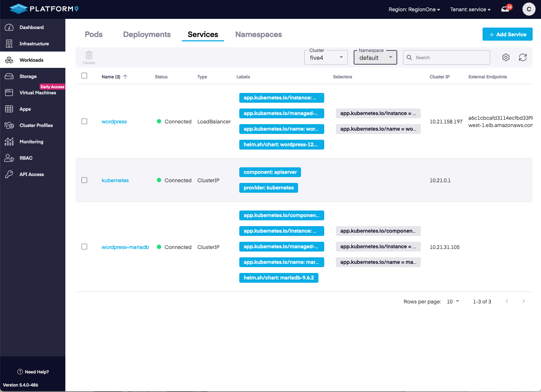541x392 pixels.
Task: Tick the wordpress-mariadb row checkbox
Action: [x=84, y=247]
